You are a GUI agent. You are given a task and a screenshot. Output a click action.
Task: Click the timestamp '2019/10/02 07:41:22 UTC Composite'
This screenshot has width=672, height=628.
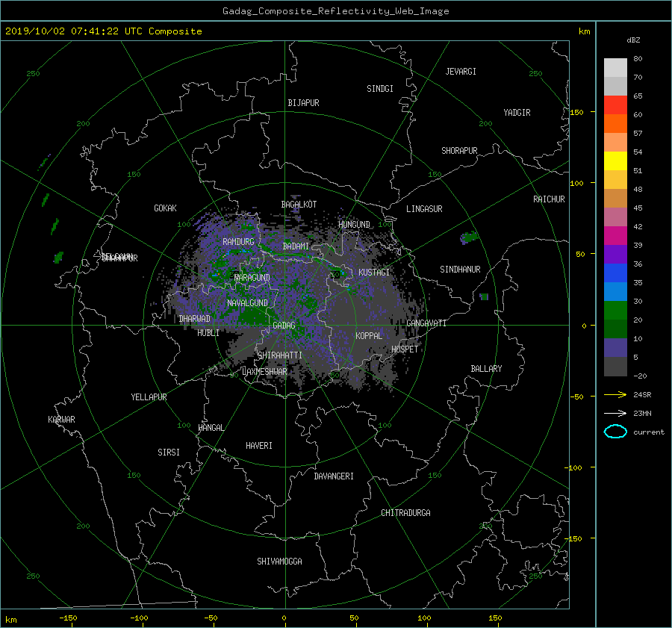point(103,31)
